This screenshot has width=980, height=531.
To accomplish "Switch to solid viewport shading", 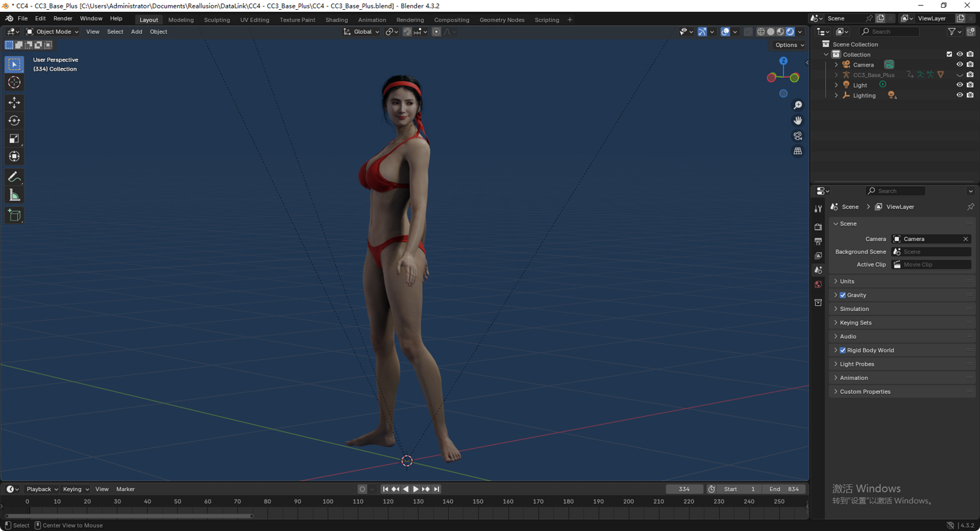I will tap(771, 31).
